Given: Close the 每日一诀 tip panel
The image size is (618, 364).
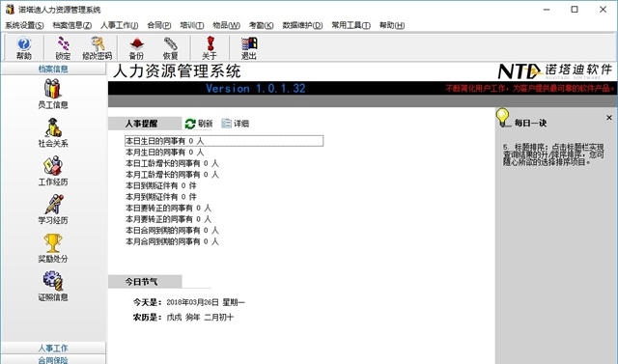Looking at the screenshot, I should click(x=609, y=118).
